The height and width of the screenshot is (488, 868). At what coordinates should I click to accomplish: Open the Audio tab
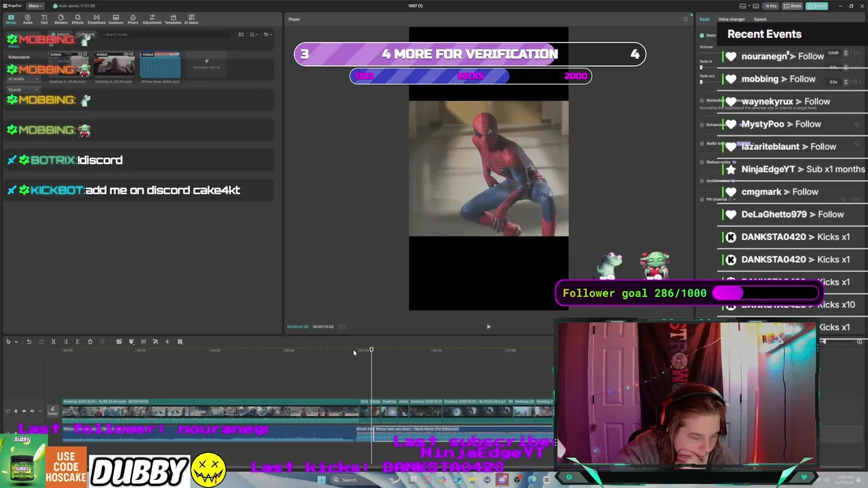(28, 19)
